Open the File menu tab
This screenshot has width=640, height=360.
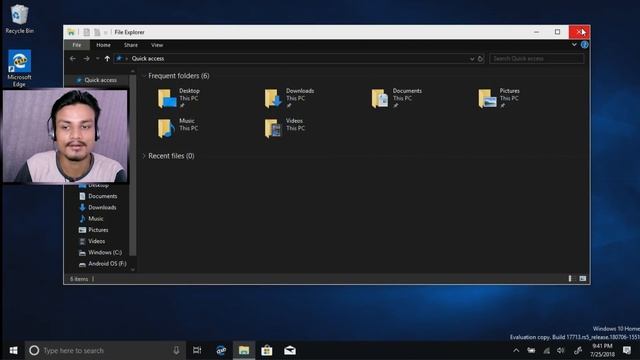pos(77,45)
